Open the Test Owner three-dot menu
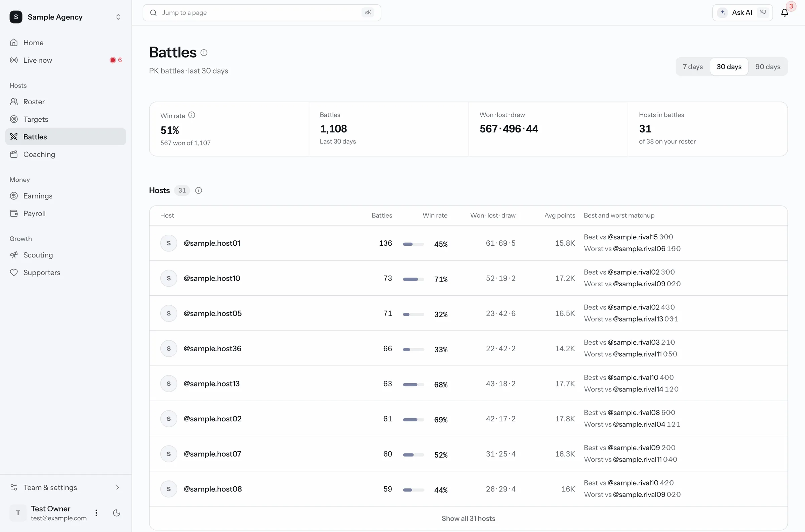805x532 pixels. (x=96, y=513)
